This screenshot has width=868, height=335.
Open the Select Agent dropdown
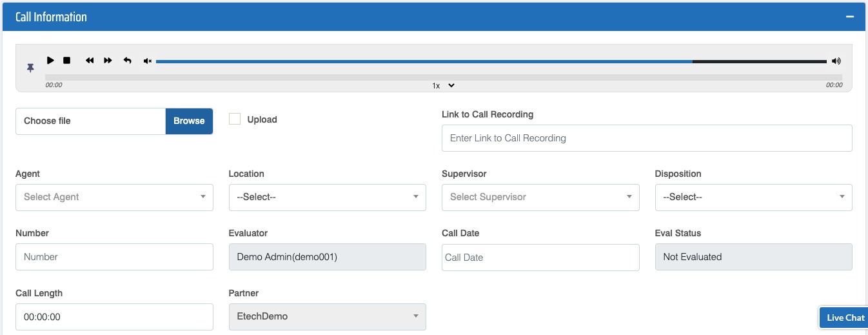pos(114,198)
